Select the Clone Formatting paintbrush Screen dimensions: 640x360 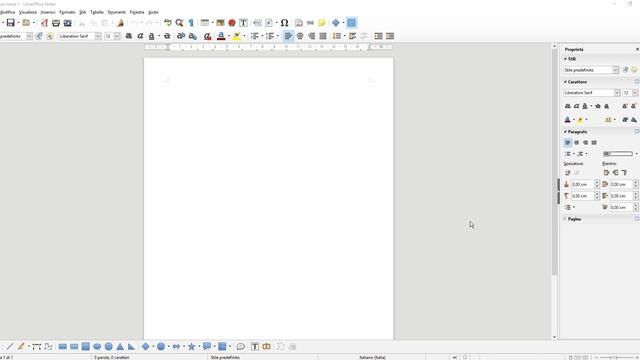(x=120, y=23)
